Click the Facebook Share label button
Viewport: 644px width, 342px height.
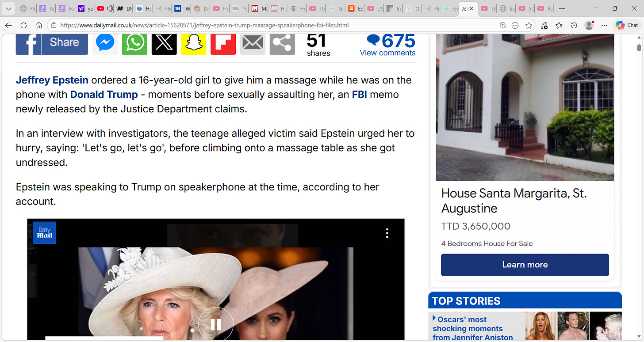pyautogui.click(x=65, y=44)
